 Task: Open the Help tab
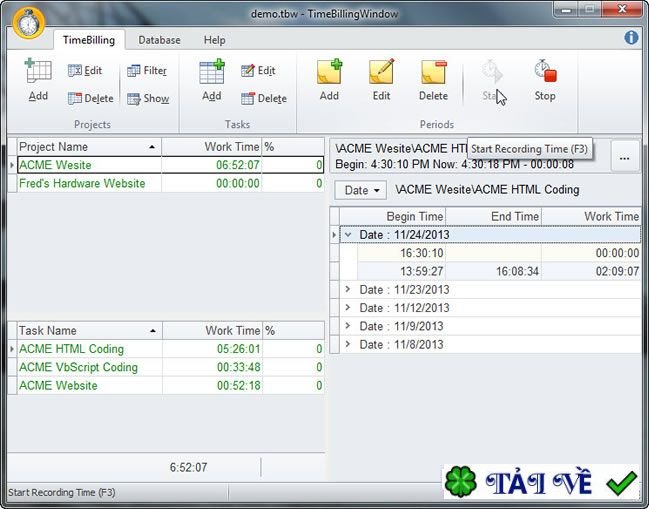click(214, 40)
